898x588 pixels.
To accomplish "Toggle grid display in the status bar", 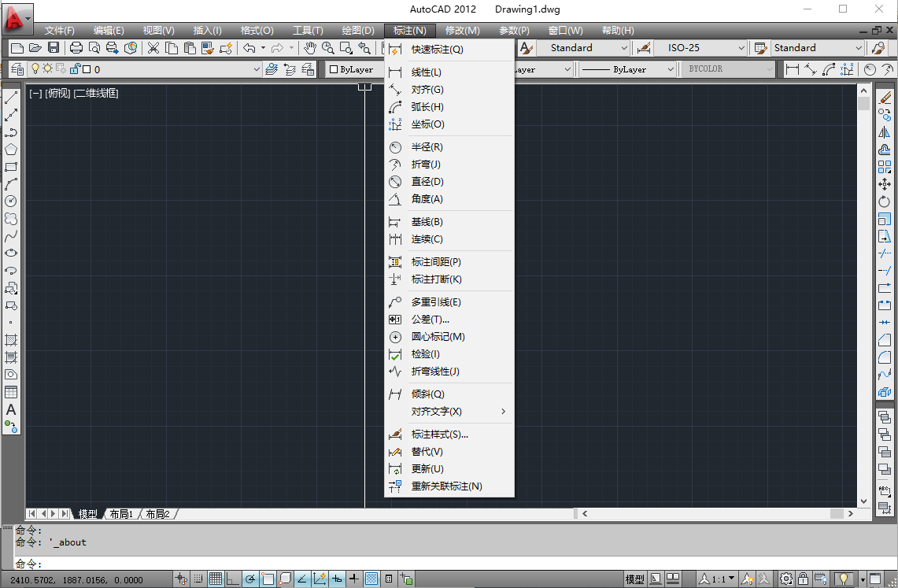I will click(x=216, y=579).
